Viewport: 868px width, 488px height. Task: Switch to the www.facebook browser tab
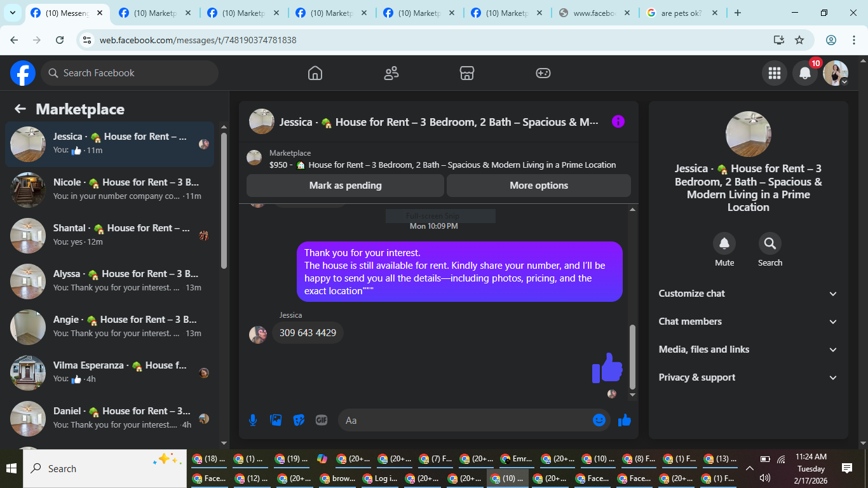coord(595,13)
